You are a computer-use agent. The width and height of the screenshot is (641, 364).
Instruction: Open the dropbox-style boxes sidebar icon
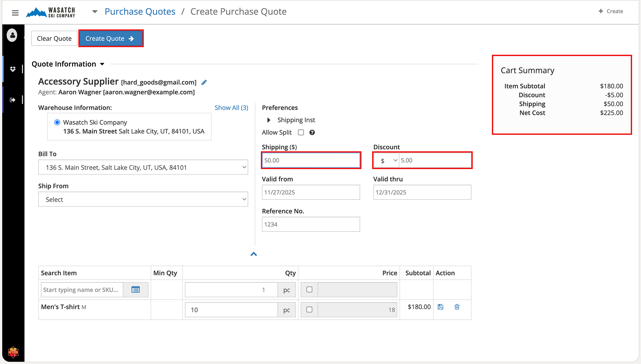(12, 69)
